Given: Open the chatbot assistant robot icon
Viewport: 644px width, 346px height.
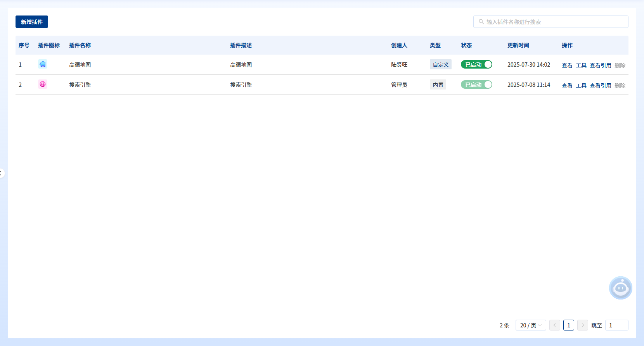Looking at the screenshot, I should [x=620, y=288].
